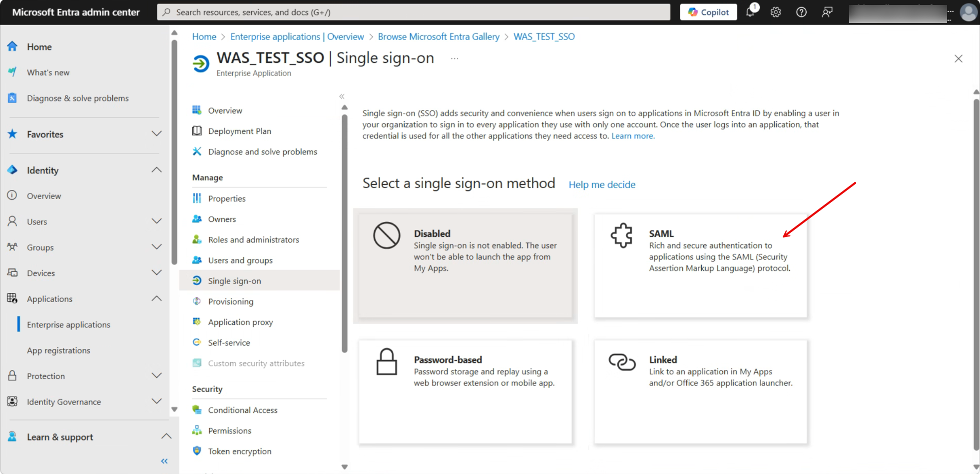Image resolution: width=980 pixels, height=474 pixels.
Task: Expand the Identity Governance chevron
Action: click(156, 401)
